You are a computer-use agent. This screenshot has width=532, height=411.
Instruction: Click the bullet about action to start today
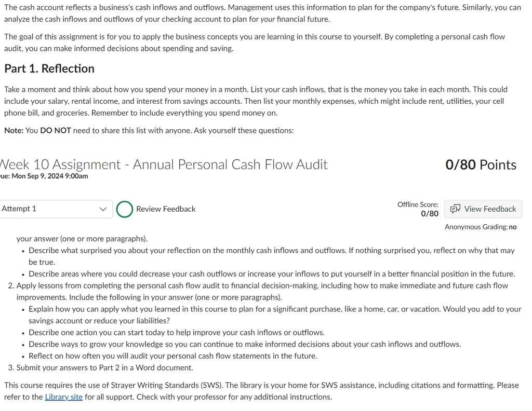(177, 333)
